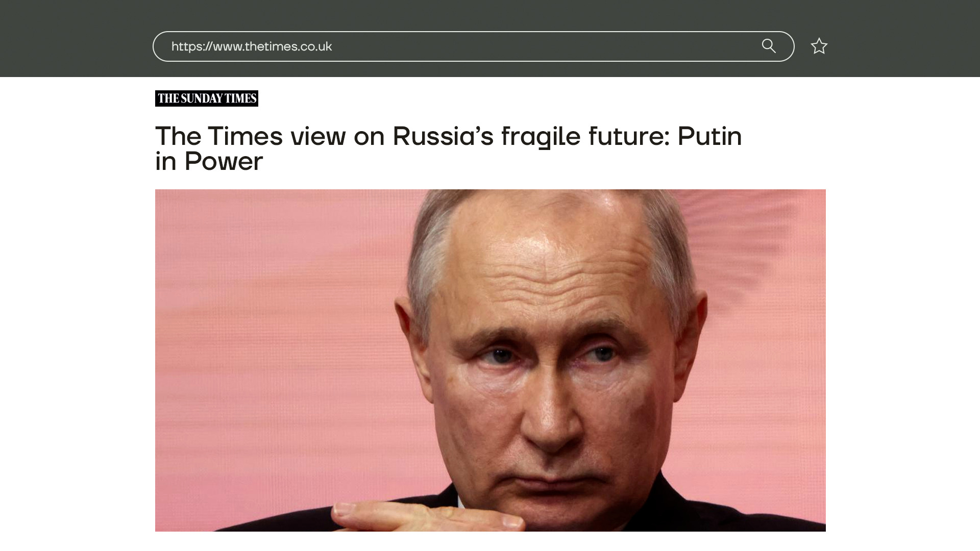Click the pink area at the photo's top-right corner
Viewport: 980px width, 551px height.
[x=786, y=224]
